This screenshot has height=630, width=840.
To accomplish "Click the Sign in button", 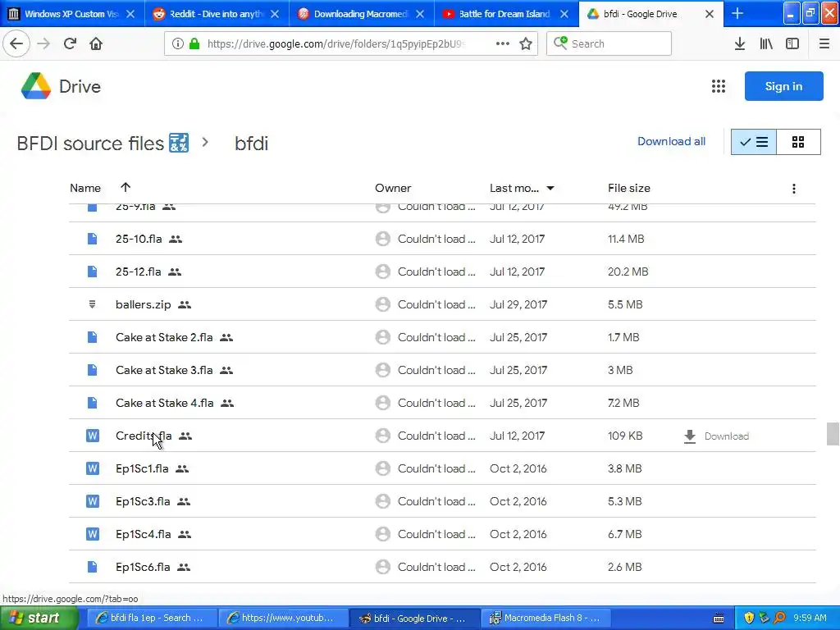I will [783, 86].
